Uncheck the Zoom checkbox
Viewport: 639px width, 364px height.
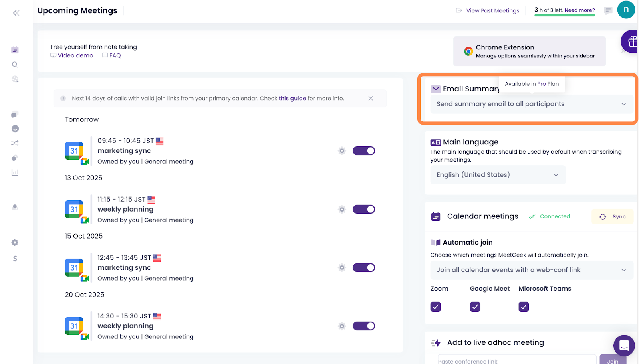(x=435, y=307)
